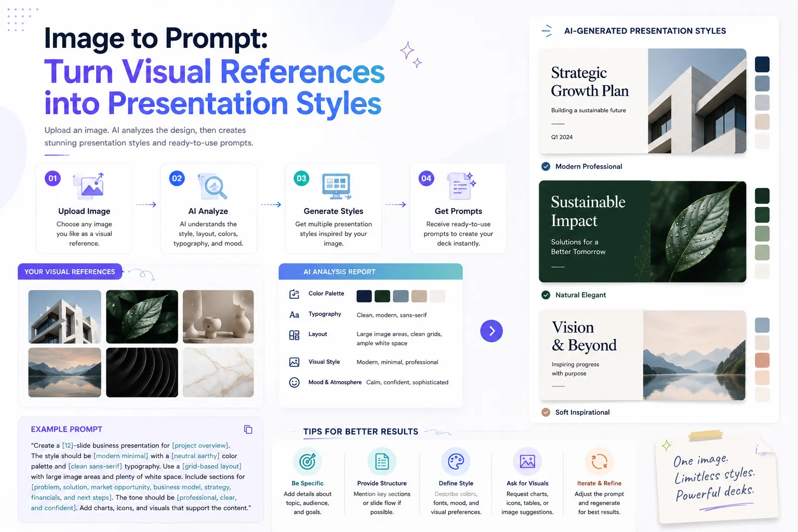798x532 pixels.
Task: Click the [clean sans-serif] placeholder
Action: coord(95,467)
